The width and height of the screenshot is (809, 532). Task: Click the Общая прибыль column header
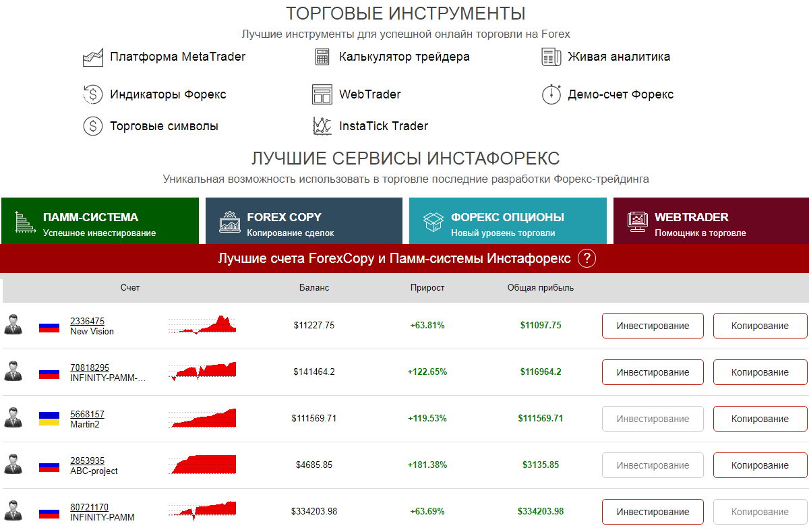pyautogui.click(x=540, y=288)
